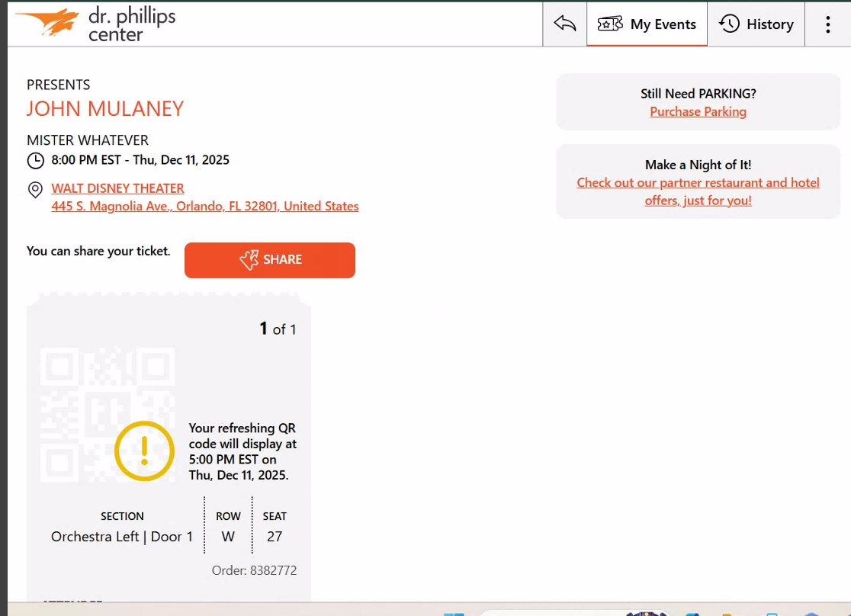851x616 pixels.
Task: Click the Orchestra Left | Door 1 section value
Action: coord(121,537)
